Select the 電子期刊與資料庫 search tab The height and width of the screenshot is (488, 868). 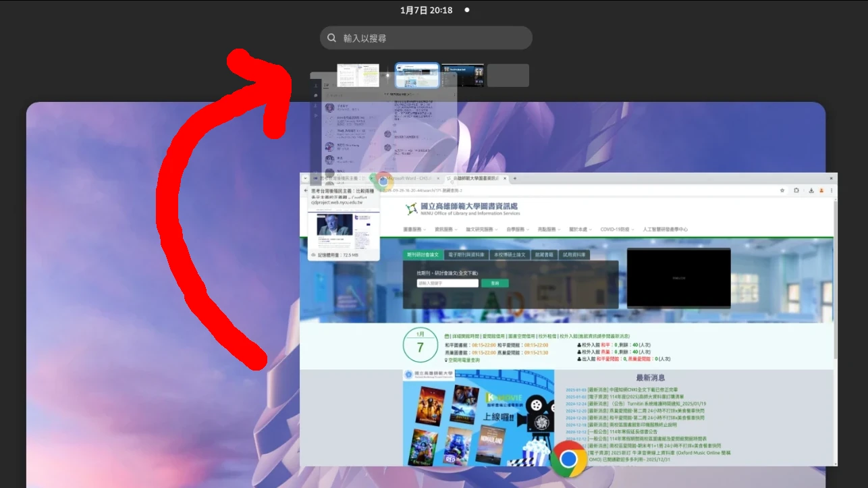click(x=466, y=255)
